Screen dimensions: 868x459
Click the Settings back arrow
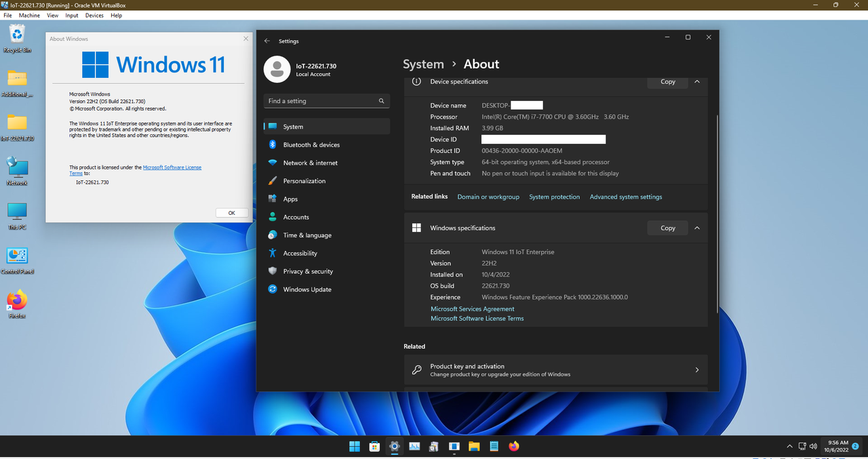[x=267, y=41]
